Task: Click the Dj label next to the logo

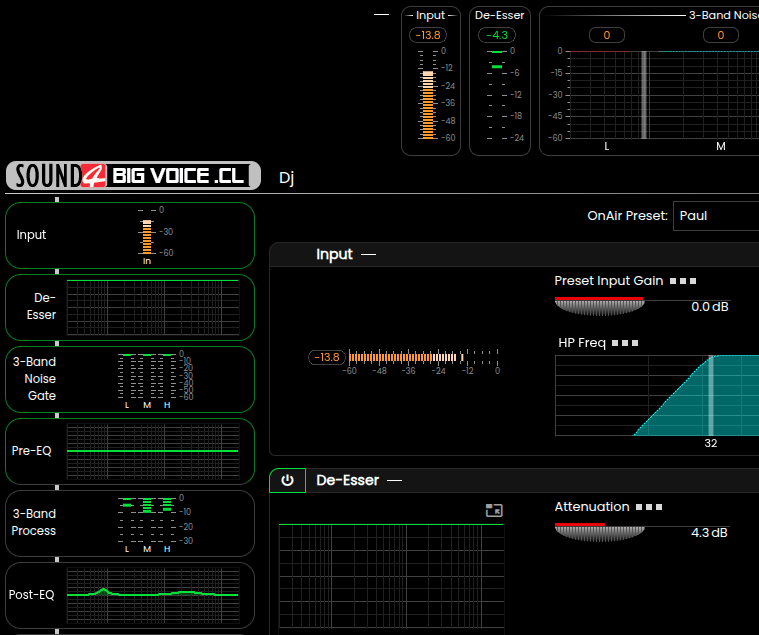Action: (x=287, y=178)
